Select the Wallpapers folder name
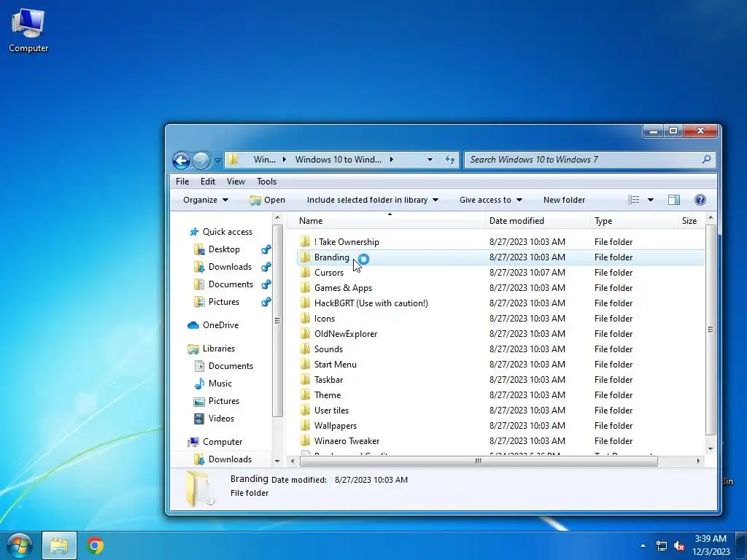The width and height of the screenshot is (747, 560). point(336,426)
